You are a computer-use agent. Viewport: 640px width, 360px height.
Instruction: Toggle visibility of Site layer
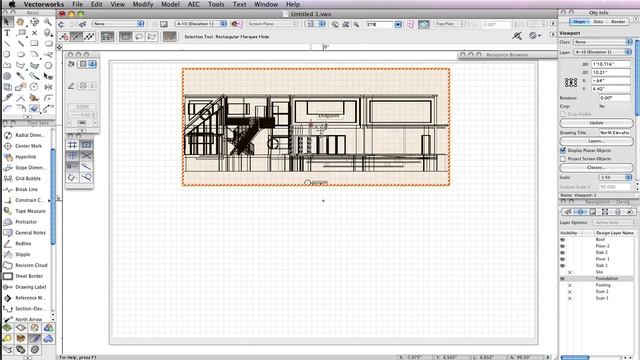pos(570,272)
